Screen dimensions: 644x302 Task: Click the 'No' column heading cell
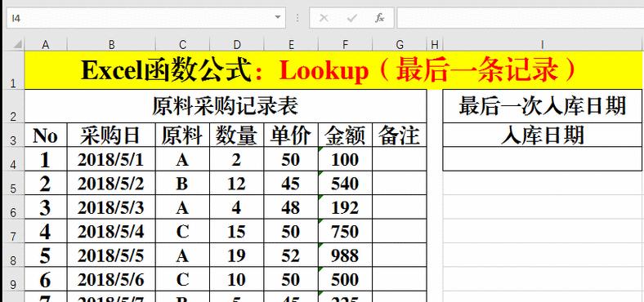click(46, 135)
